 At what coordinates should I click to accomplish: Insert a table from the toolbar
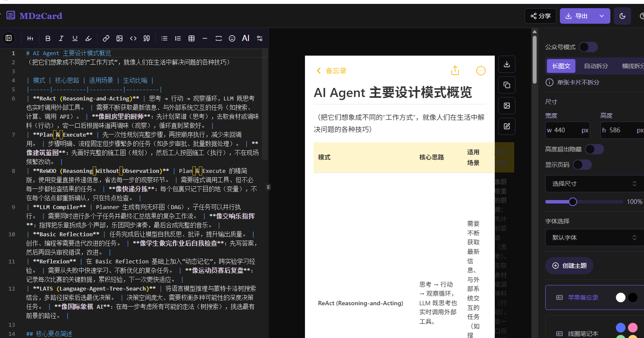pos(192,38)
